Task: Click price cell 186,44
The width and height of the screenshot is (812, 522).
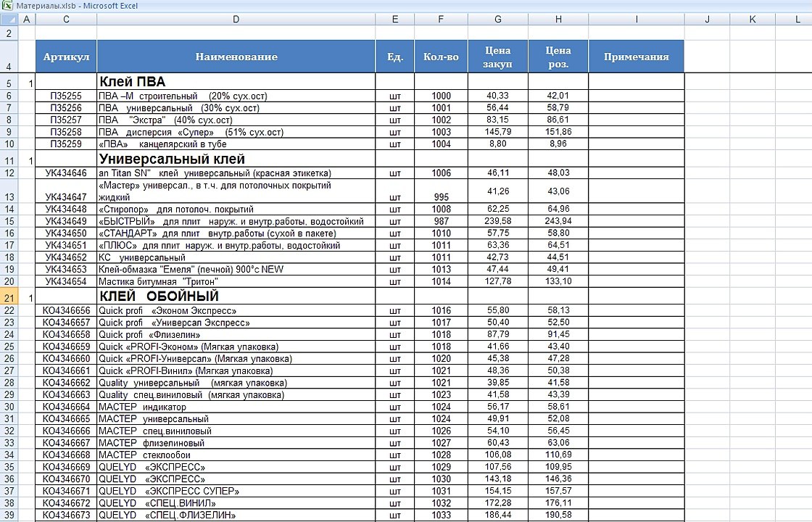Action: point(497,515)
